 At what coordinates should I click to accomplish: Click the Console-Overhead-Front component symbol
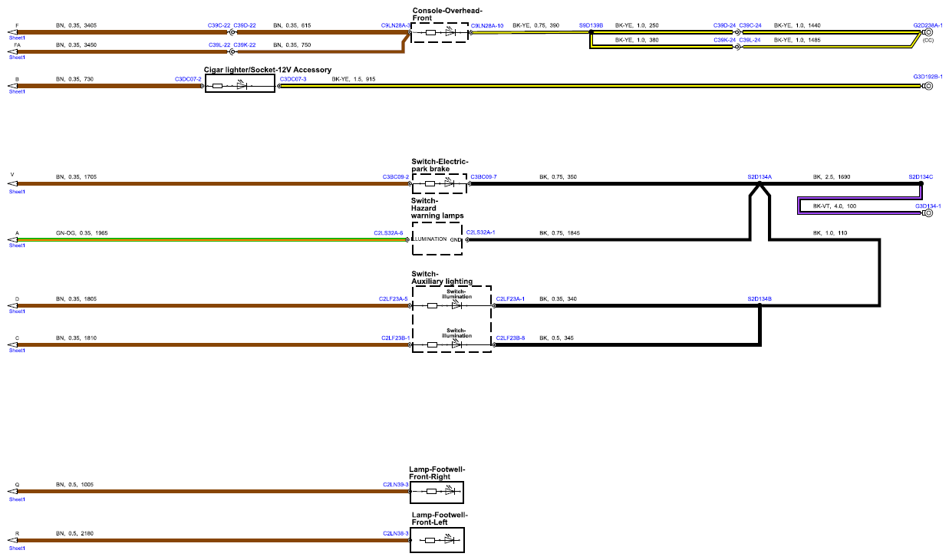[x=439, y=33]
